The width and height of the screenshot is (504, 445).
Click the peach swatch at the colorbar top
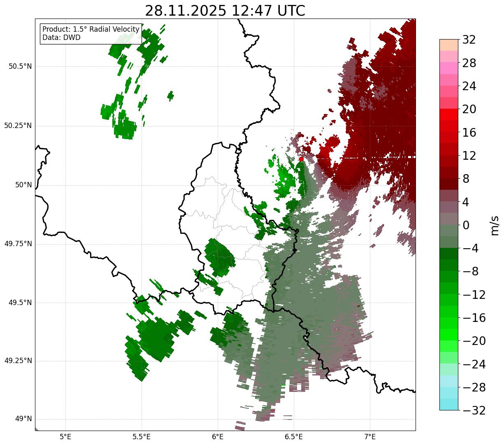click(449, 45)
